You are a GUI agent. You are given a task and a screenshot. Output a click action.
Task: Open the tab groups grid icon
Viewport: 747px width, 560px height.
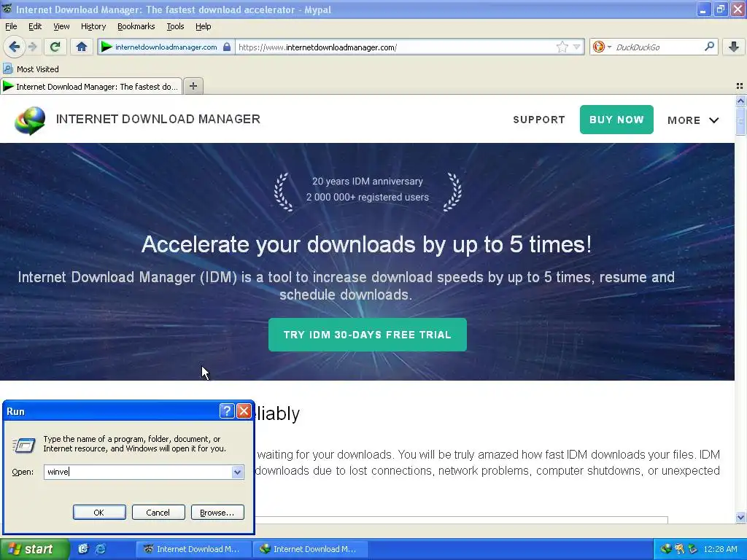click(740, 86)
